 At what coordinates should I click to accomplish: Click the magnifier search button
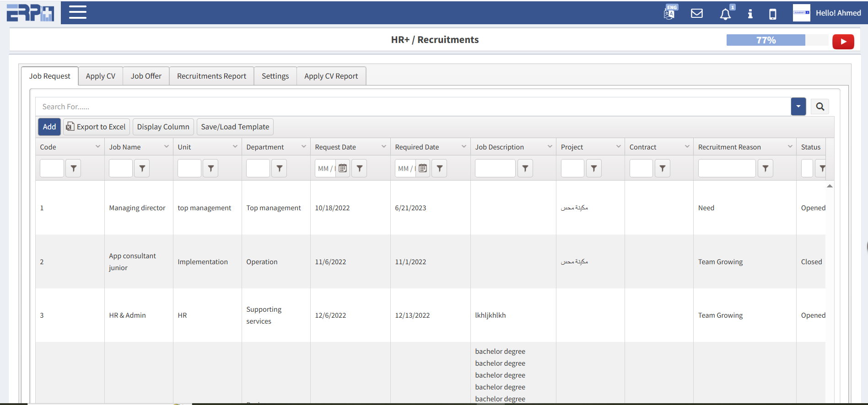point(819,107)
